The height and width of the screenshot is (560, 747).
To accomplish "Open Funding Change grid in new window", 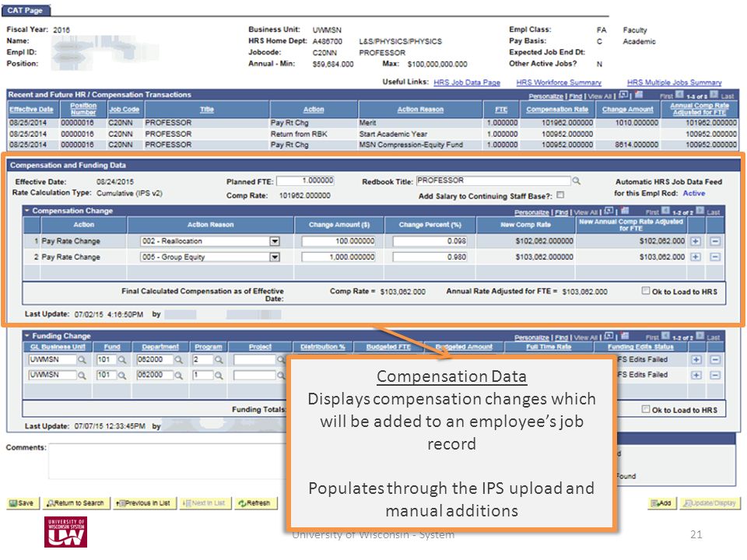I will [x=608, y=336].
